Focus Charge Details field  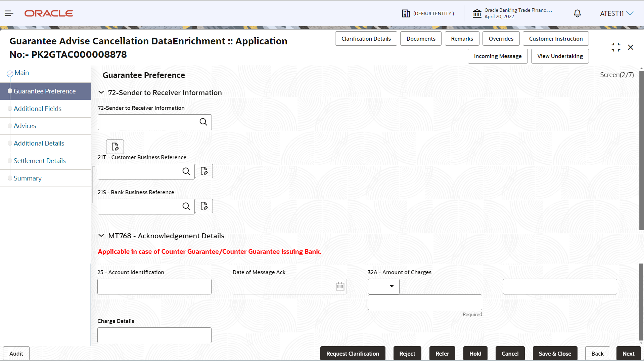154,335
